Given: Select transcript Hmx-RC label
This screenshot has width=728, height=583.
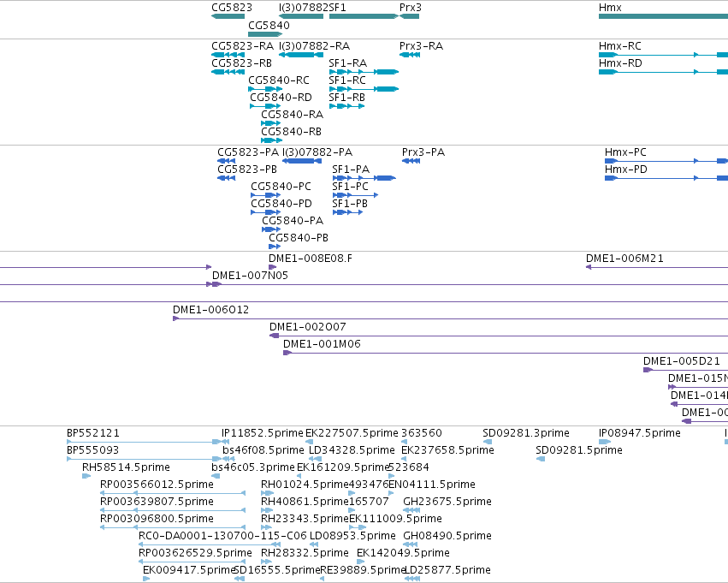Looking at the screenshot, I should click(620, 46).
